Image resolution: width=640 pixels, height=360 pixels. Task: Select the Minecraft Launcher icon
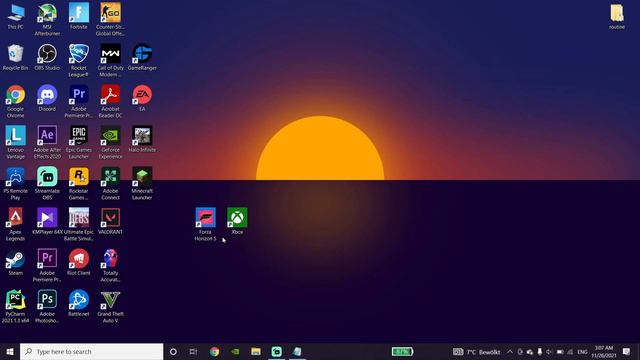pos(142,184)
